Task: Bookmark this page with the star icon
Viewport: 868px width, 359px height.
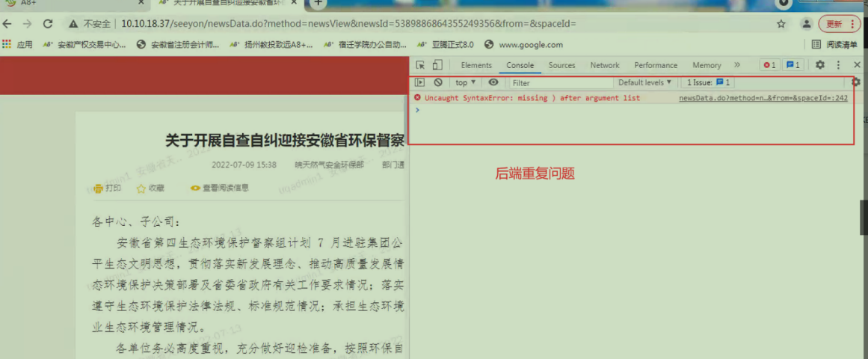Action: pyautogui.click(x=781, y=24)
